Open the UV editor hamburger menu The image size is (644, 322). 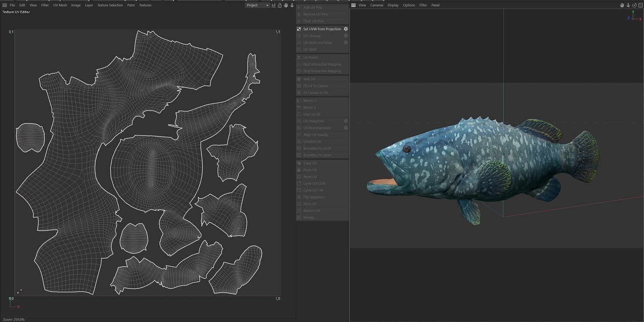click(5, 5)
